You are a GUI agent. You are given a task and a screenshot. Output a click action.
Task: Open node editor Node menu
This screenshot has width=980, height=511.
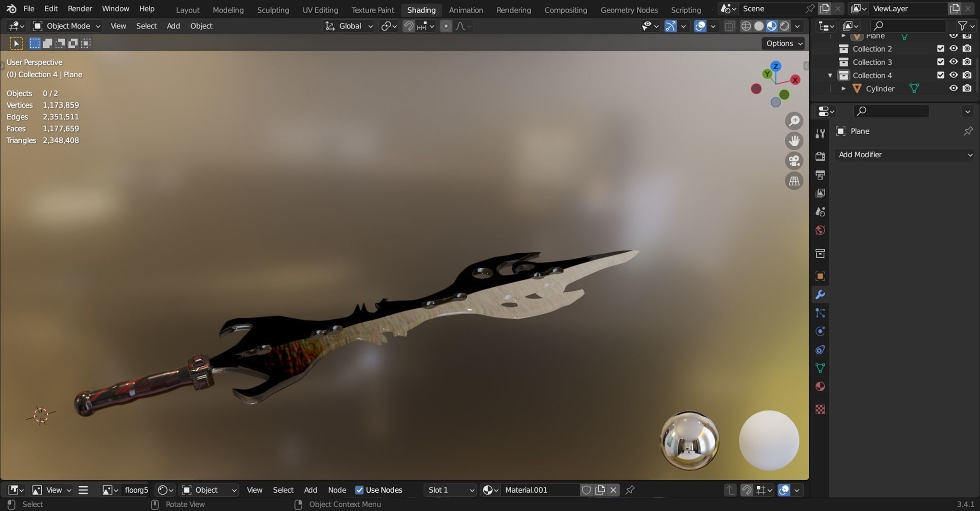[x=337, y=490]
